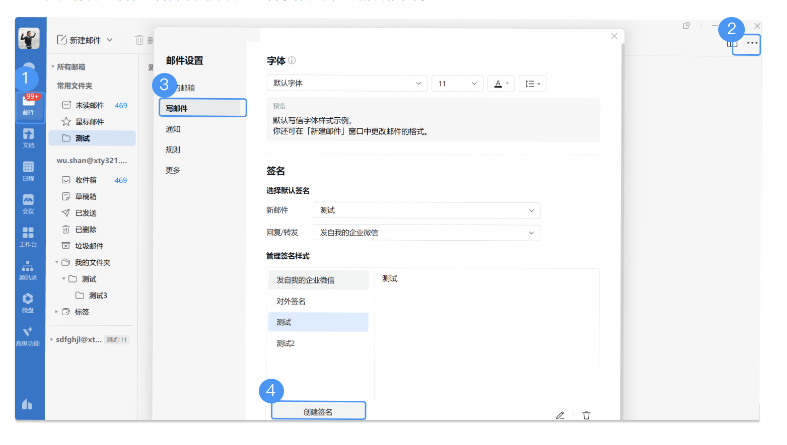787x445 pixels.
Task: Switch to the 规则 settings tab
Action: pyautogui.click(x=173, y=149)
